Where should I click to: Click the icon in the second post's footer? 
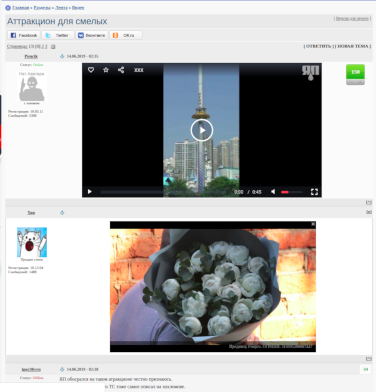point(369,359)
